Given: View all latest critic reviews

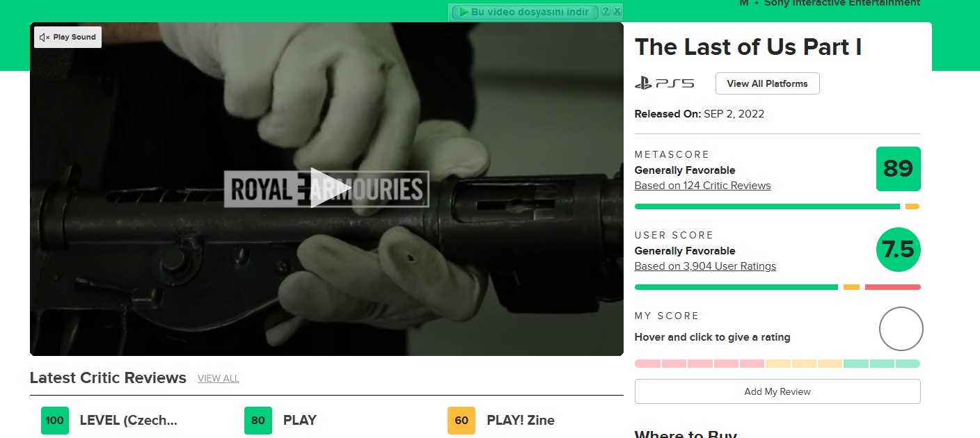Looking at the screenshot, I should click(x=219, y=379).
